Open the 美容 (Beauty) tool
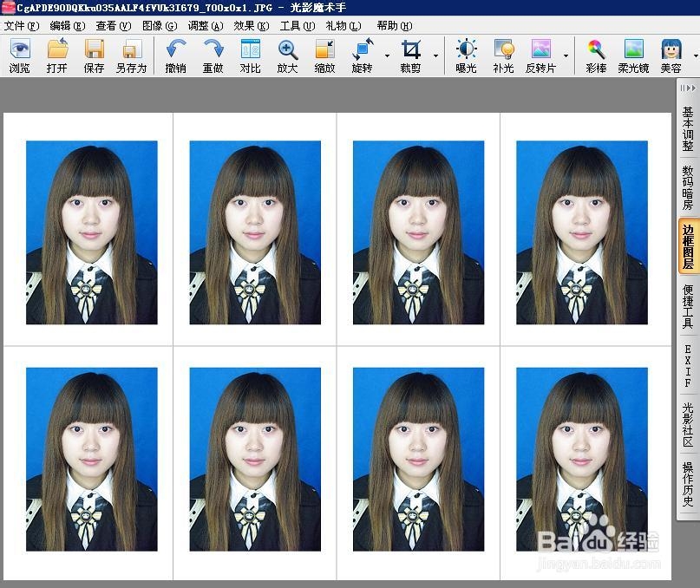Viewport: 700px width, 588px height. click(x=671, y=56)
